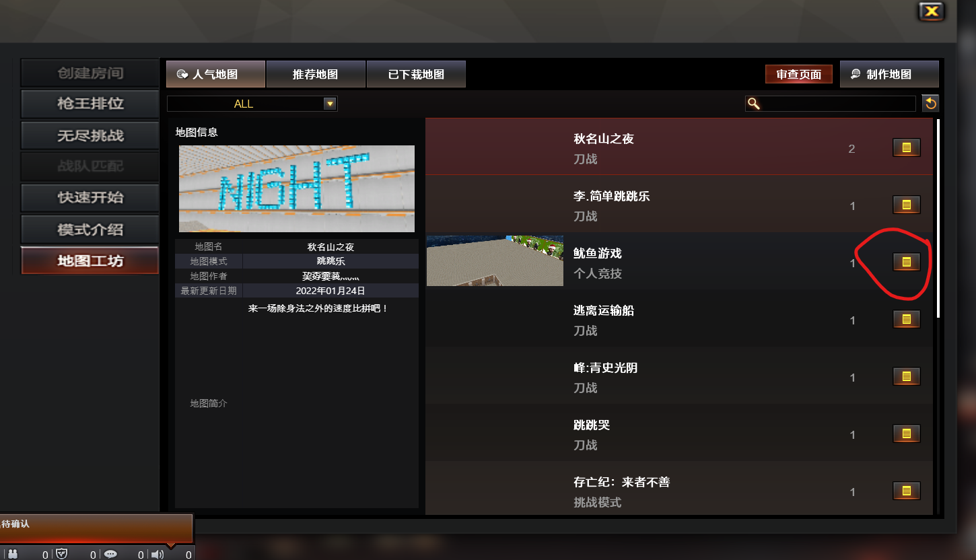Select the 鱿鱼游戏 map thumbnail

click(x=495, y=260)
